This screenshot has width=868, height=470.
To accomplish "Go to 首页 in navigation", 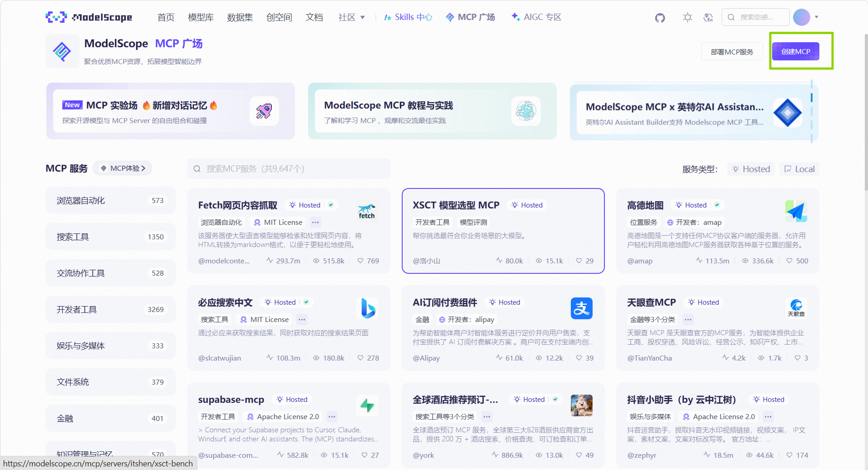I will pos(166,17).
